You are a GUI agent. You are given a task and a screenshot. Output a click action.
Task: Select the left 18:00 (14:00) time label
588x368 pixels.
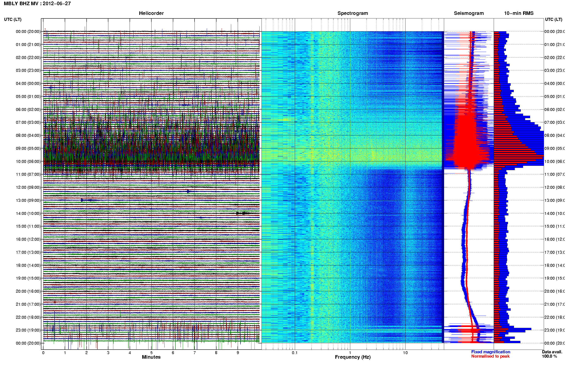pyautogui.click(x=28, y=265)
